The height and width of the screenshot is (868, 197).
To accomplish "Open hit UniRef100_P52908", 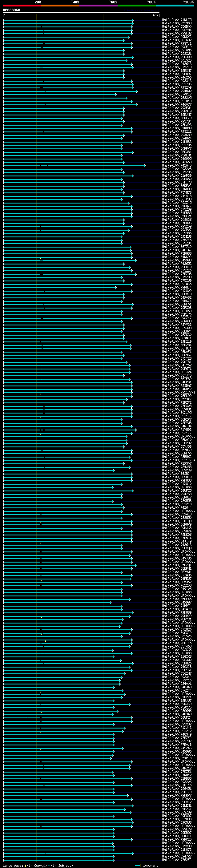I will 177,23.
